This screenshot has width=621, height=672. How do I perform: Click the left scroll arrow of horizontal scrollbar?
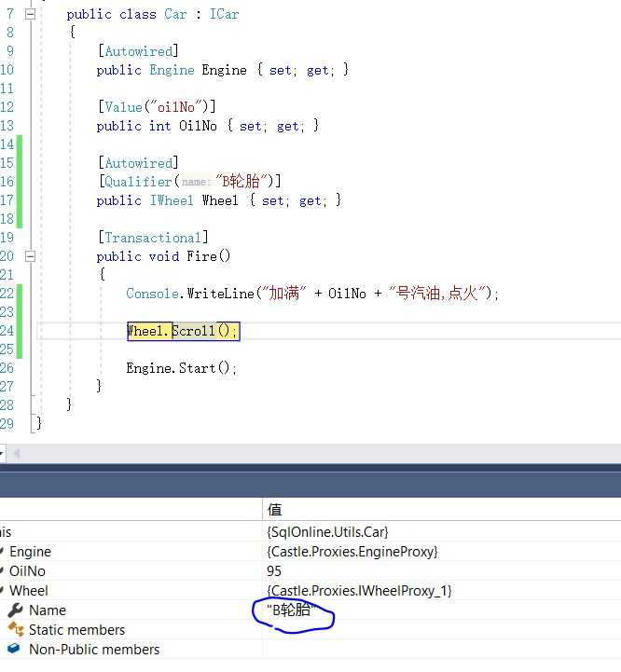point(16,453)
